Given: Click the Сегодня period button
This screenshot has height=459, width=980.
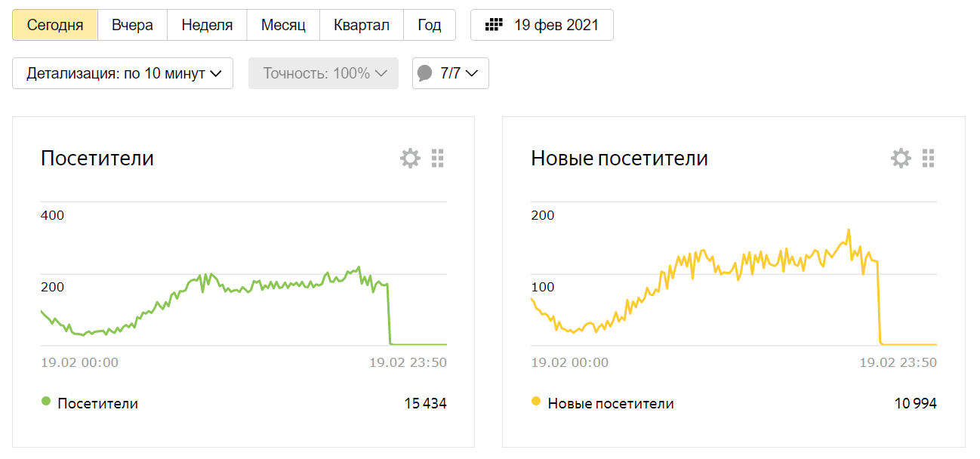Looking at the screenshot, I should [x=55, y=25].
